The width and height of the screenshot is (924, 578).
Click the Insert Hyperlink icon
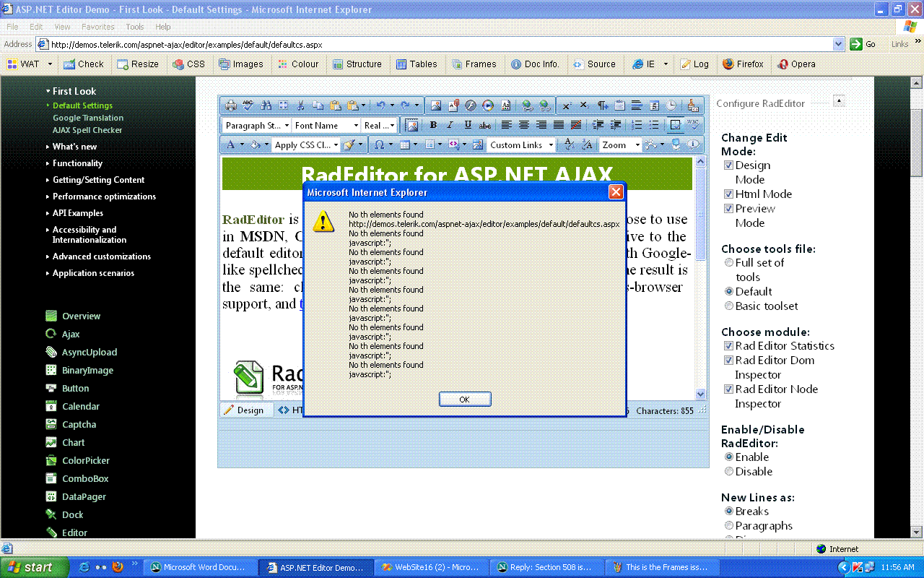528,105
